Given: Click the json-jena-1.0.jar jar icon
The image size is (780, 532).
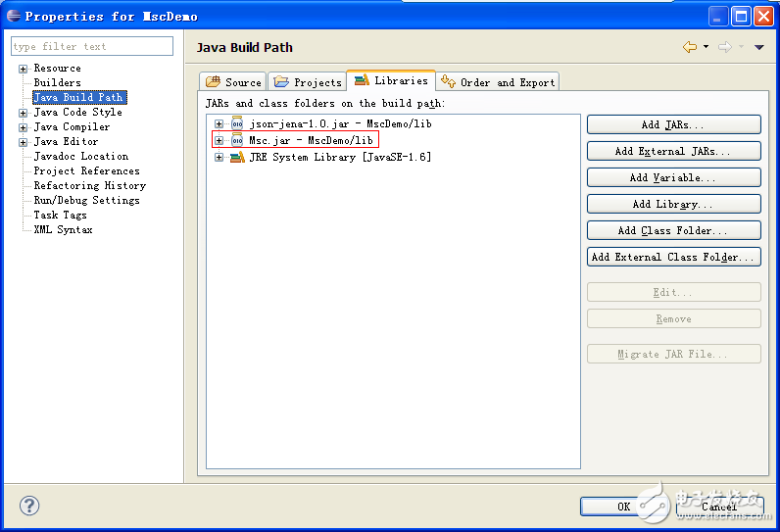Looking at the screenshot, I should coord(237,123).
